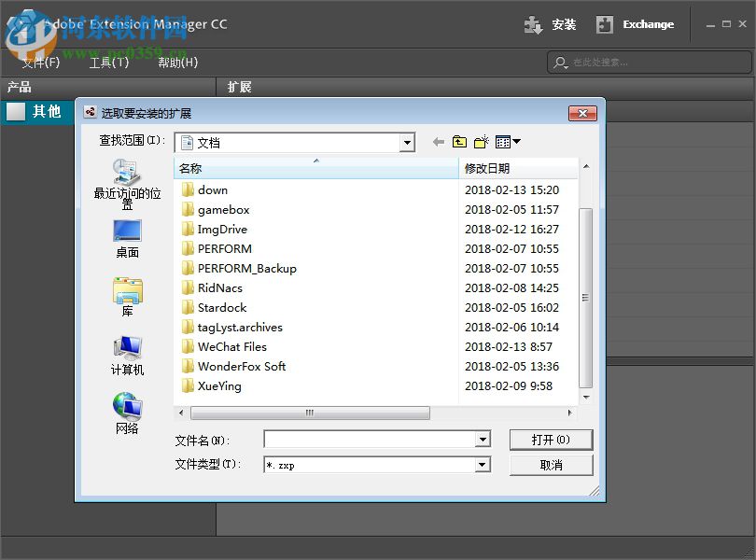Click the Go Up One Level folder icon
The width and height of the screenshot is (756, 560).
(458, 141)
